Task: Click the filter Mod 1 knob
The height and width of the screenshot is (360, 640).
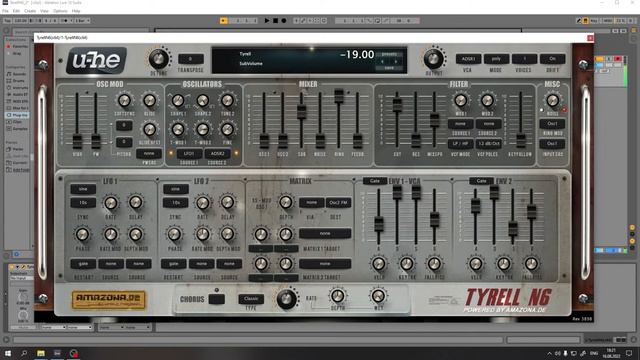Action: click(460, 100)
